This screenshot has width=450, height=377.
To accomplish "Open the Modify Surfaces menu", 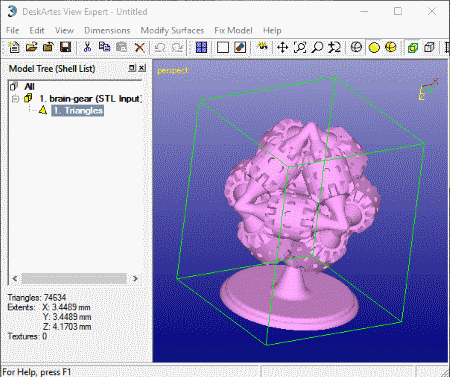I will (172, 30).
